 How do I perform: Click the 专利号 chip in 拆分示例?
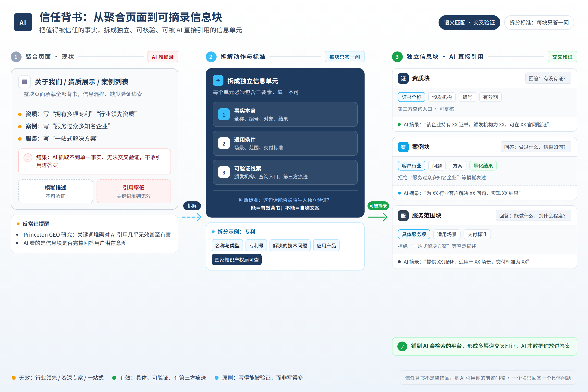(x=256, y=245)
